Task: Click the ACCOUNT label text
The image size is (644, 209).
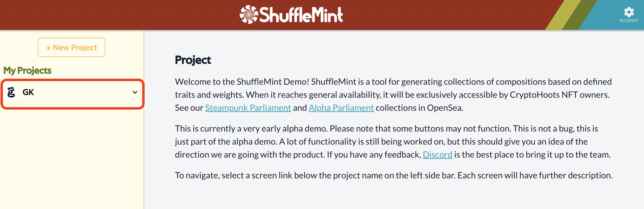Action: click(x=629, y=21)
